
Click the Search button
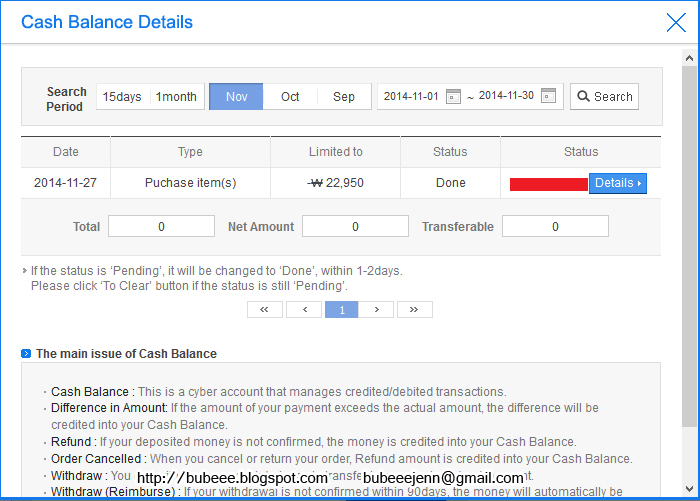pos(604,97)
